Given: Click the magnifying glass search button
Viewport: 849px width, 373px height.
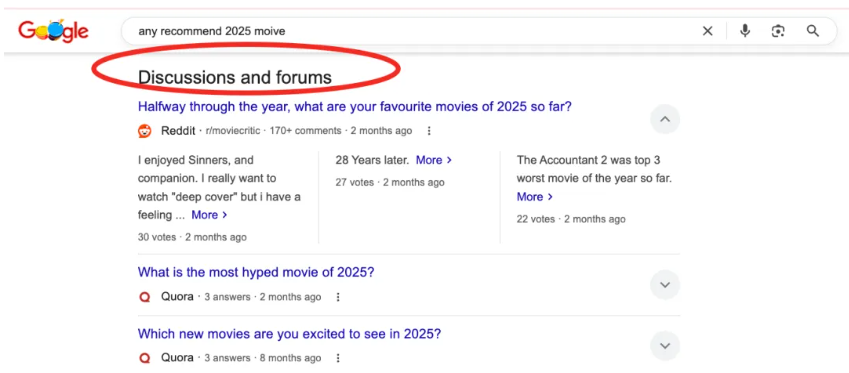Looking at the screenshot, I should (813, 31).
